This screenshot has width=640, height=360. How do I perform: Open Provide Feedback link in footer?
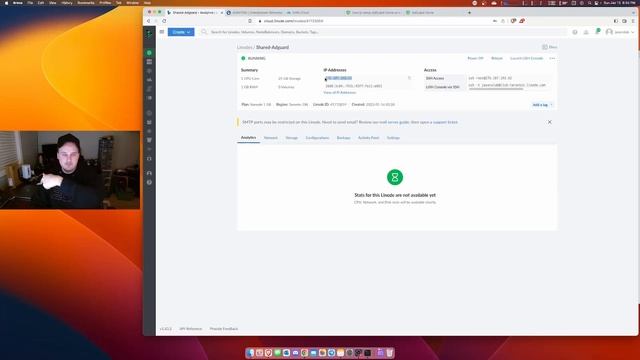tap(224, 329)
